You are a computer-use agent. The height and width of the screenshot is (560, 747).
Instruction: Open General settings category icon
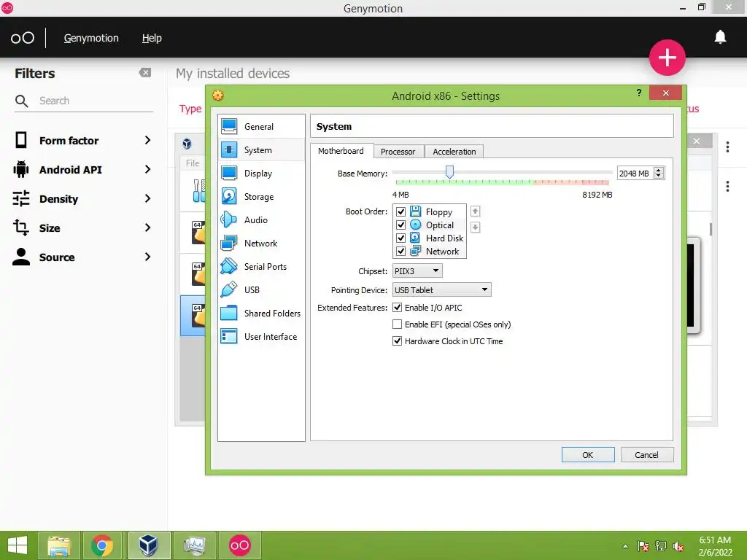coord(229,126)
